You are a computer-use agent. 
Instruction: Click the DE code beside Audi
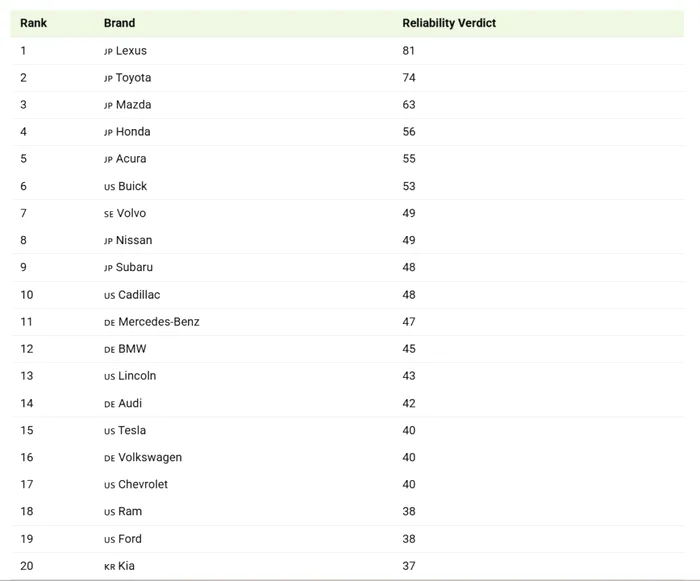tap(109, 405)
